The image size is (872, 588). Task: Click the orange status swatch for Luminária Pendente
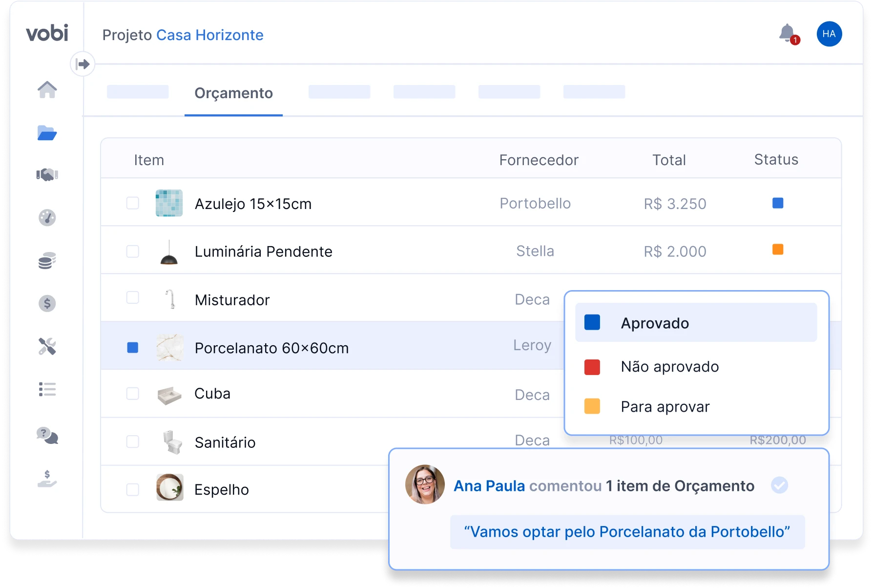pyautogui.click(x=778, y=250)
